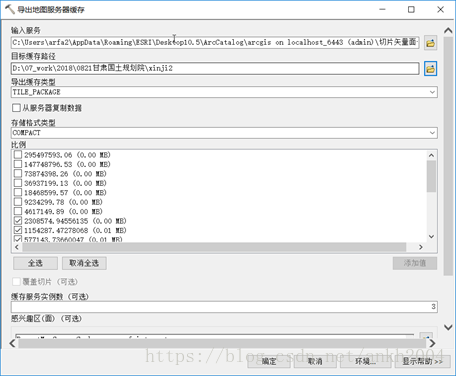Screen dimensions: 456x376
Task: Click scale list scroll up arrow
Action: (431, 155)
